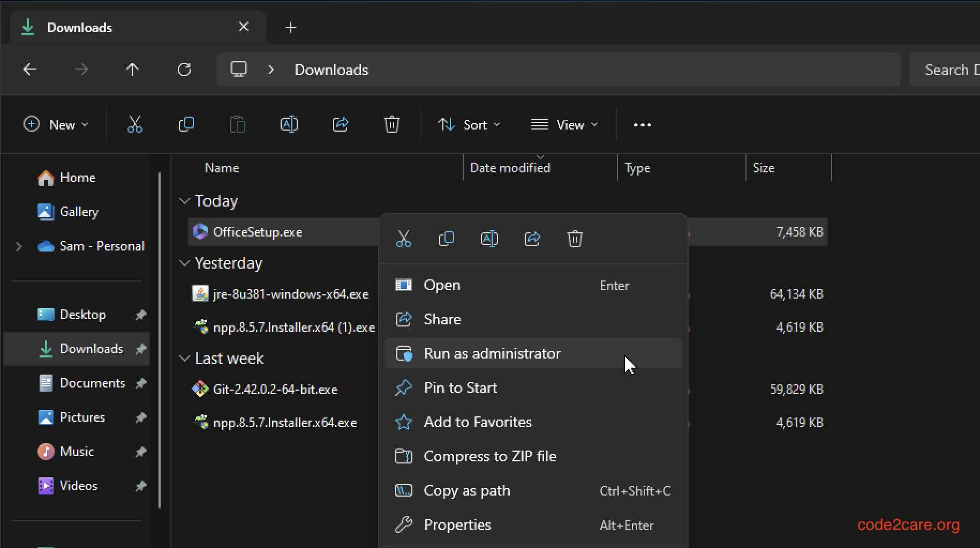Open the See more ellipsis menu
This screenshot has width=980, height=548.
click(642, 125)
